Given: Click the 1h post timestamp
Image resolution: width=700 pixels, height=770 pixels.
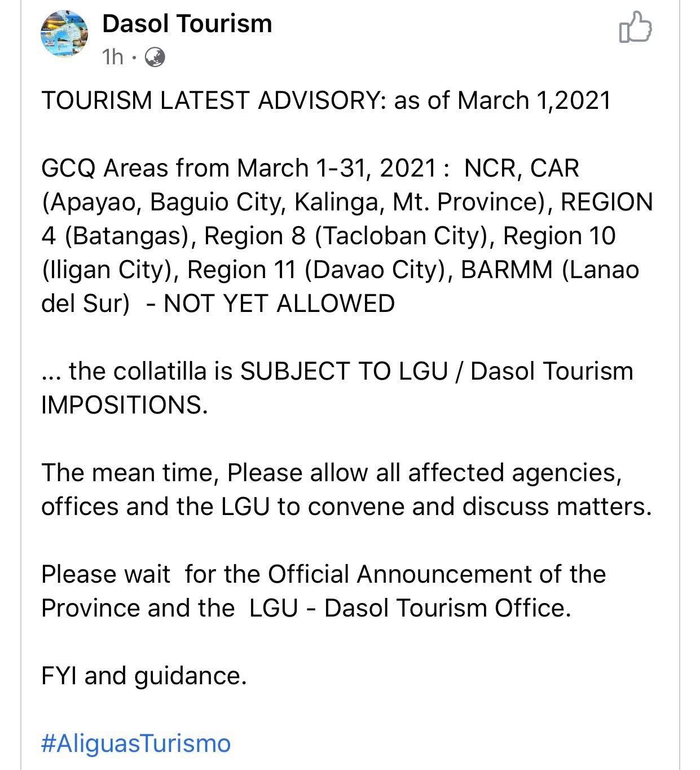Looking at the screenshot, I should [113, 57].
